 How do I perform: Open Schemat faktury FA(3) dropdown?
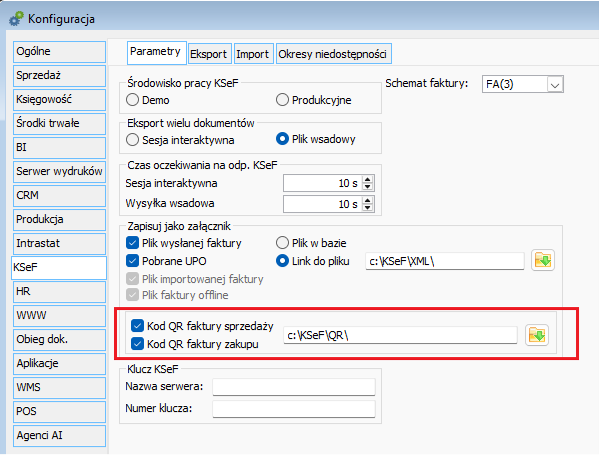click(x=555, y=84)
